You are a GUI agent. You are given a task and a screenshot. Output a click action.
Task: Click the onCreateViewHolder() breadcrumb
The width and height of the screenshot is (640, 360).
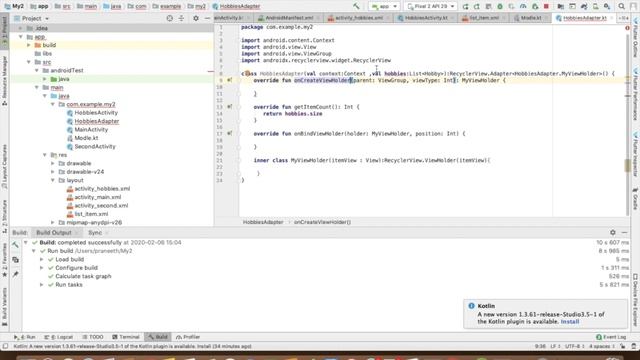pyautogui.click(x=322, y=222)
